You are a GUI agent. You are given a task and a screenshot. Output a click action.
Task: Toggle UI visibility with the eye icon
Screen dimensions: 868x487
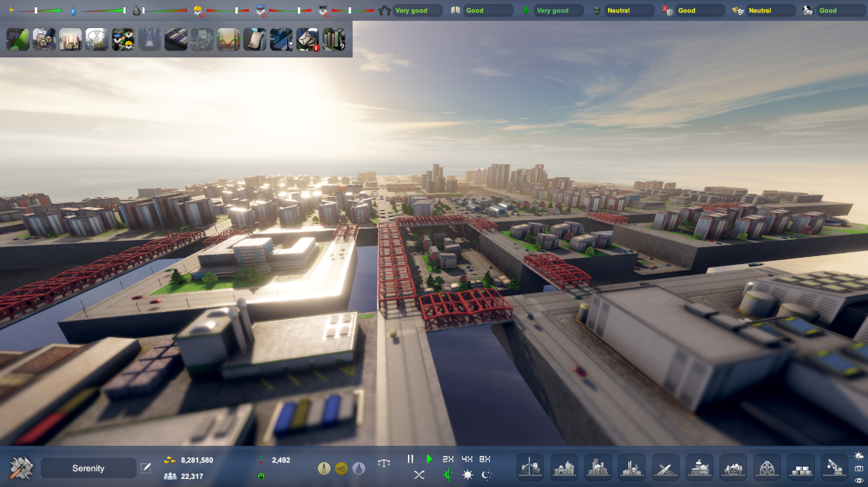click(859, 480)
